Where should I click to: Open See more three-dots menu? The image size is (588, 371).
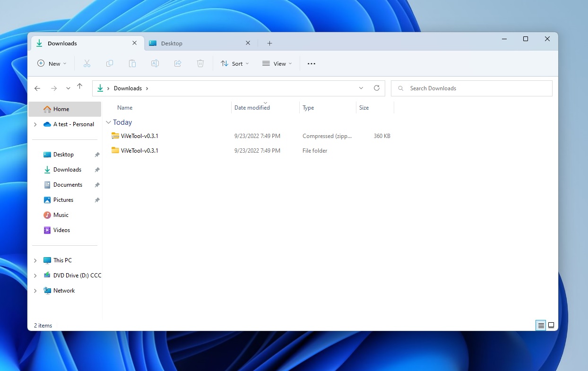click(x=311, y=63)
